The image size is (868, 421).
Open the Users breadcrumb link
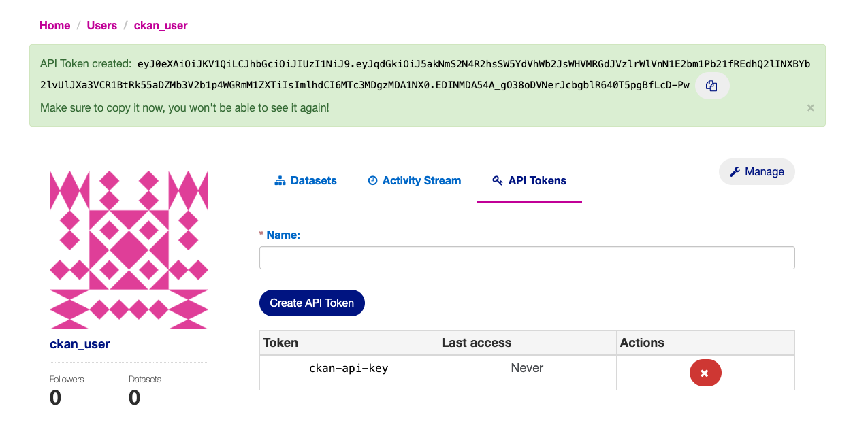point(101,25)
